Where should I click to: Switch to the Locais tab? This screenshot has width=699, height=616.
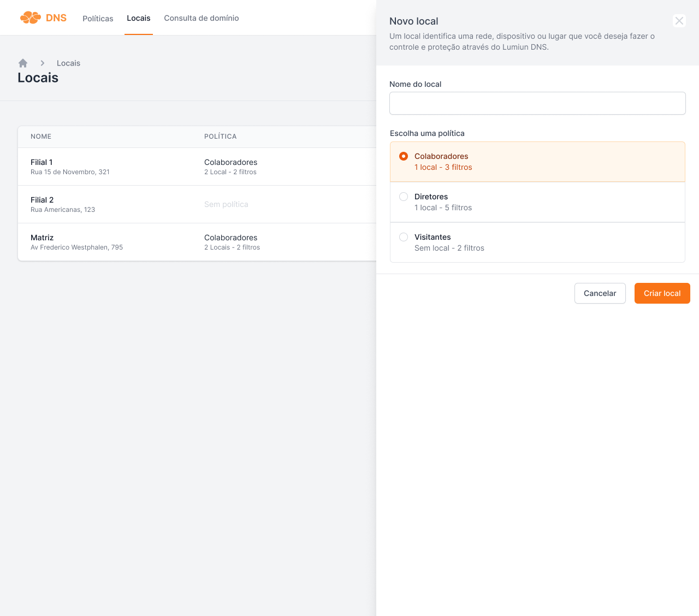(x=139, y=19)
